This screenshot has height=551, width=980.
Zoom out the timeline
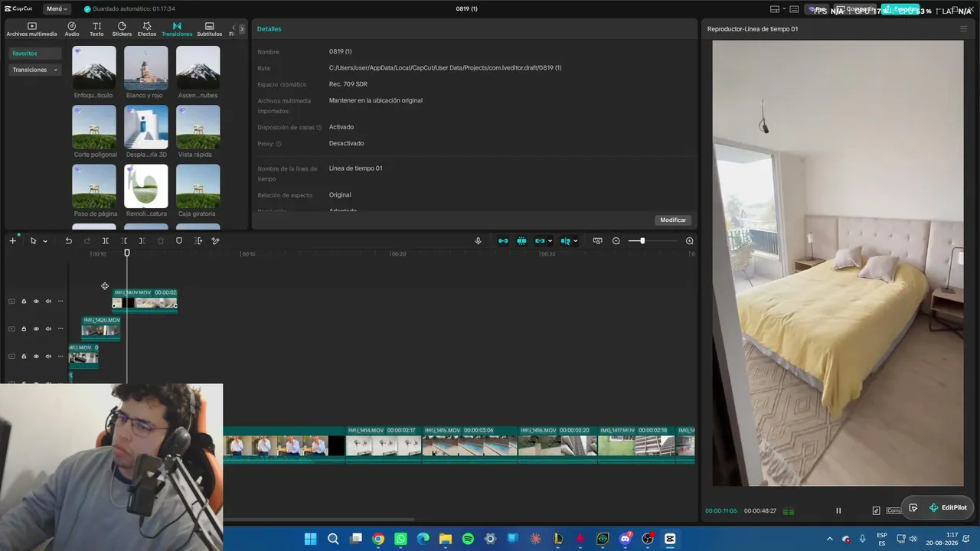[616, 241]
